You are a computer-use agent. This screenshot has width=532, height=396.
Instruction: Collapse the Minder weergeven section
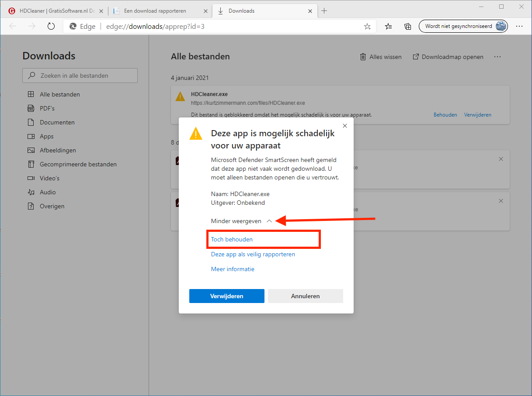tap(241, 221)
